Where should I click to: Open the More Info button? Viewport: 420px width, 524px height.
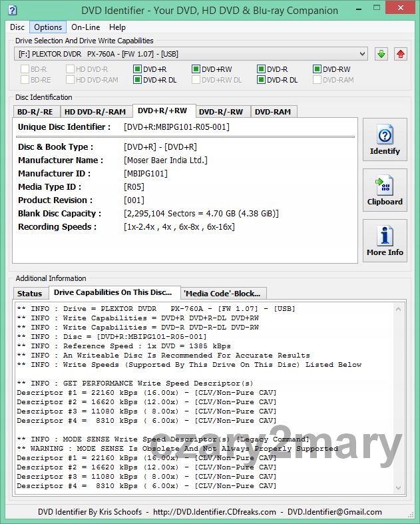(385, 241)
